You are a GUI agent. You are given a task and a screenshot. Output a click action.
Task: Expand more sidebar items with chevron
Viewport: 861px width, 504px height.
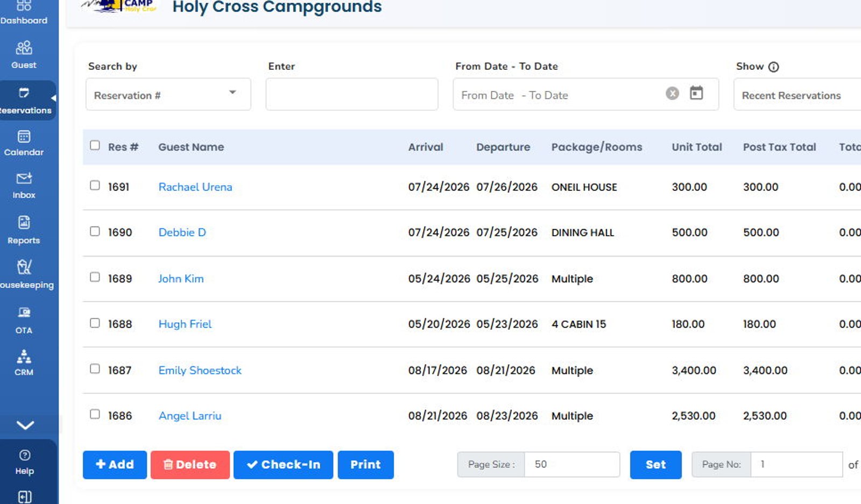[25, 425]
